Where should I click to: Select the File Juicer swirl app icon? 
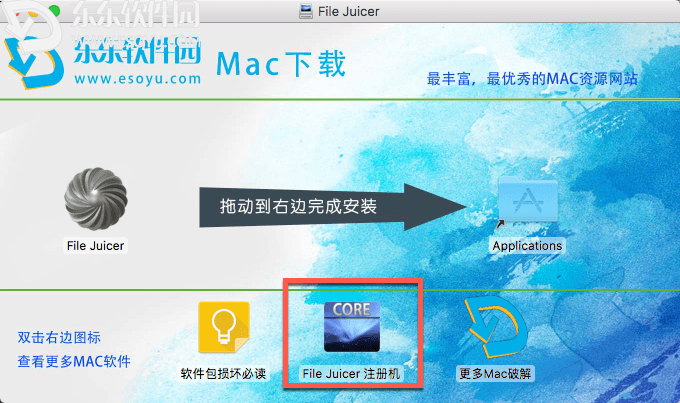click(96, 199)
